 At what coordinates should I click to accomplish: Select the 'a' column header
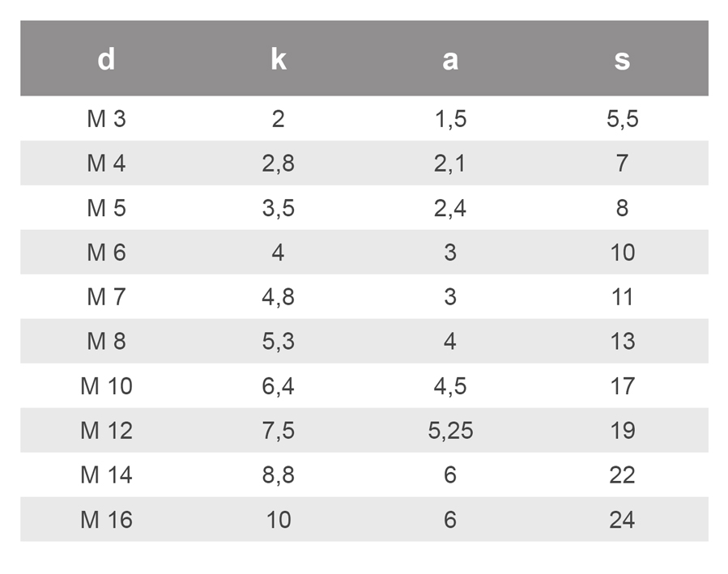[x=450, y=59]
